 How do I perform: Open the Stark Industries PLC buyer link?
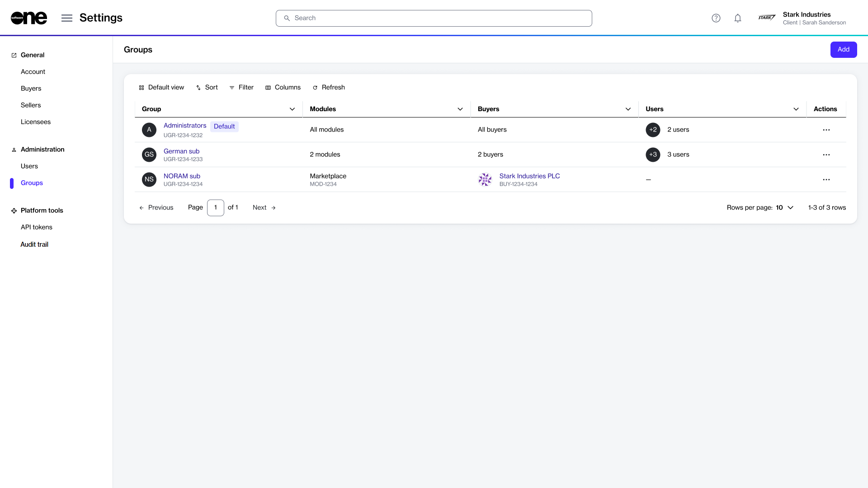point(529,176)
